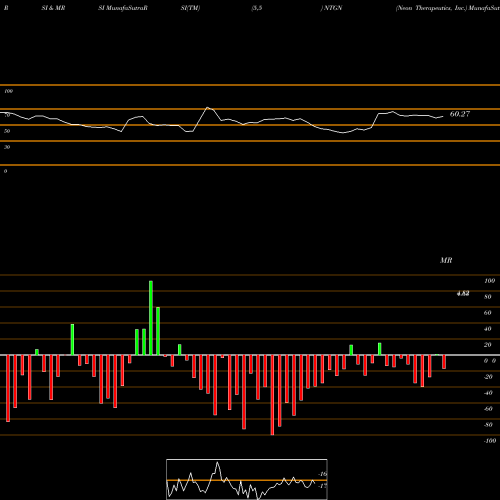
Task: Click the NTGN ticker text in header
Action: click(333, 8)
